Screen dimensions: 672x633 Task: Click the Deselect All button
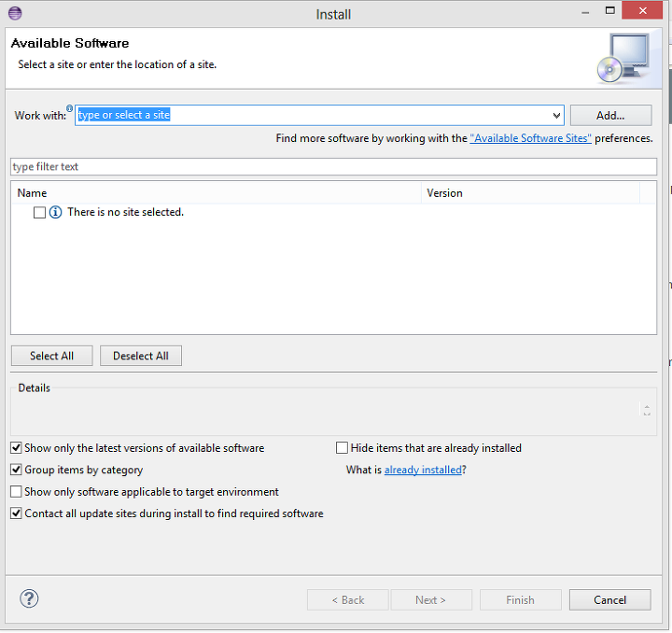(141, 356)
